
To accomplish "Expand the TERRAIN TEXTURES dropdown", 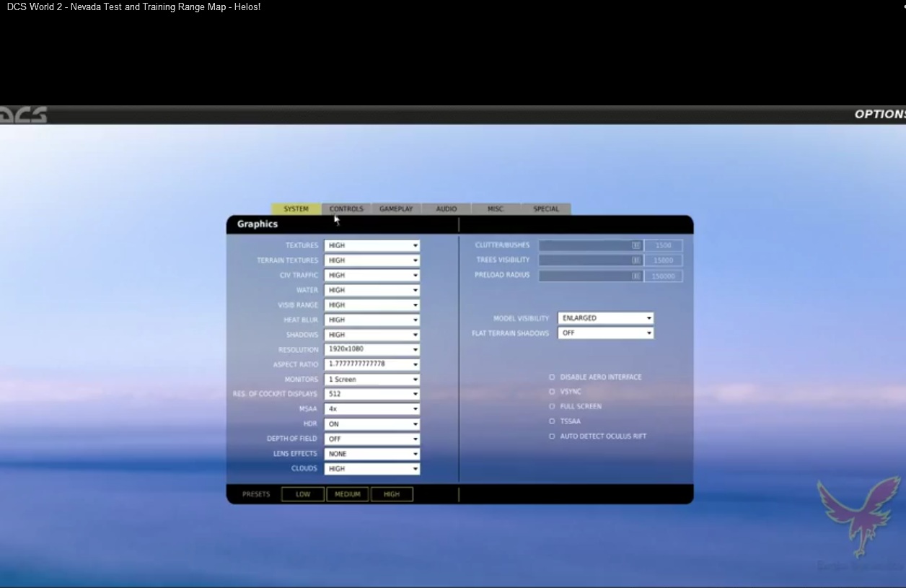I will (372, 260).
